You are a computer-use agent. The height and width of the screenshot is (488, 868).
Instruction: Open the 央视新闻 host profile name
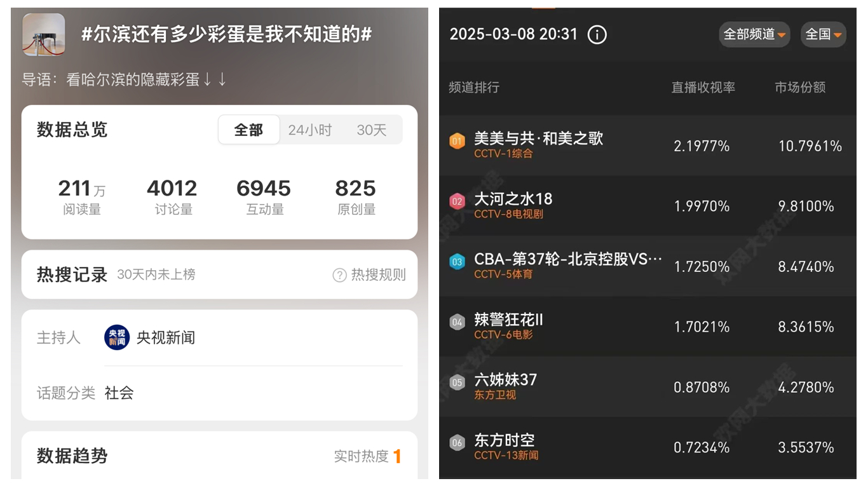[166, 338]
